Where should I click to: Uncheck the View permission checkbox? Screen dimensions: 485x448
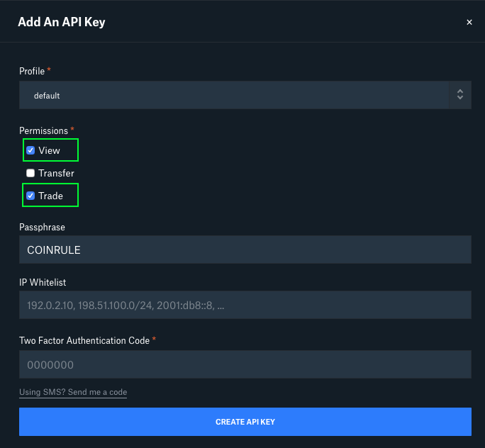[30, 150]
